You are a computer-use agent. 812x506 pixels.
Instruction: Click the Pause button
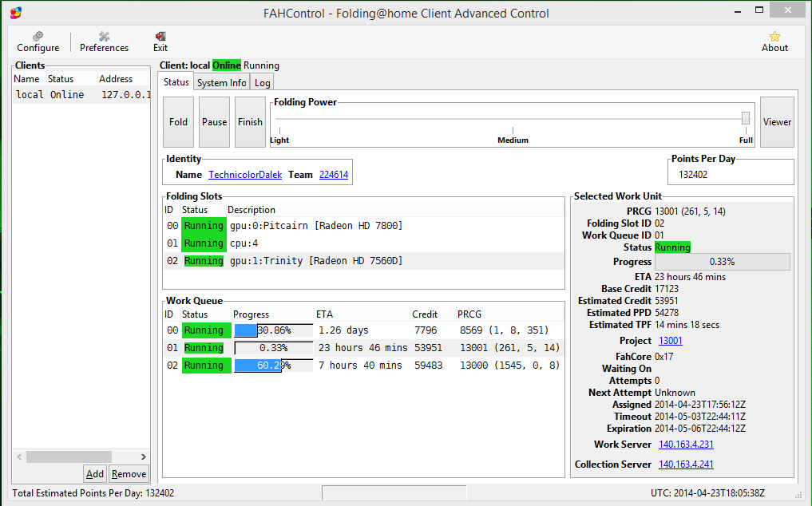coord(215,121)
